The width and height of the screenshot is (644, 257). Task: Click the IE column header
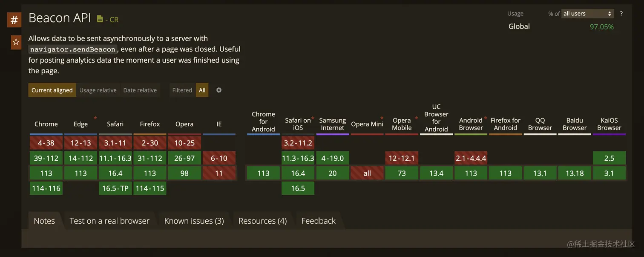(219, 124)
